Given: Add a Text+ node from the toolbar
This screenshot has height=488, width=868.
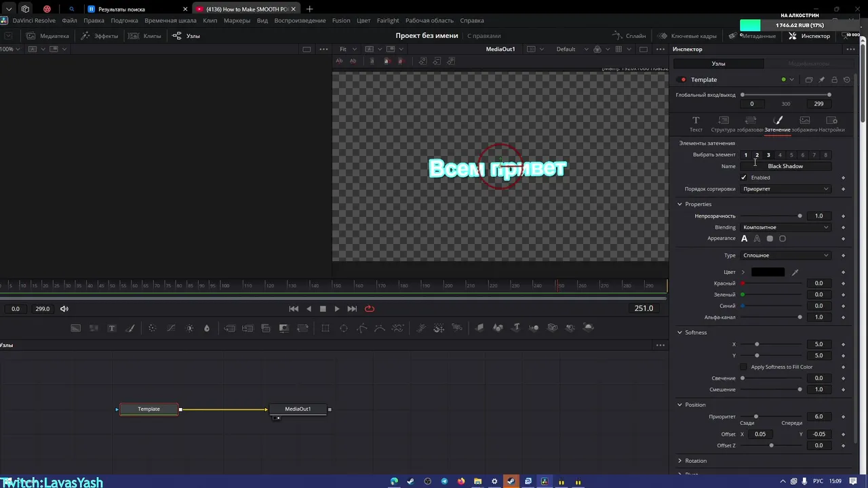Looking at the screenshot, I should click(x=112, y=328).
